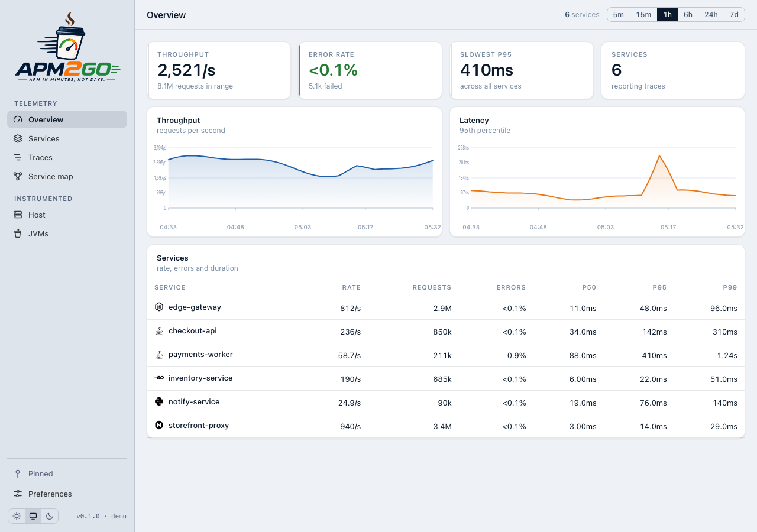This screenshot has height=532, width=757.
Task: Click the Preferences sliders icon
Action: pos(18,494)
